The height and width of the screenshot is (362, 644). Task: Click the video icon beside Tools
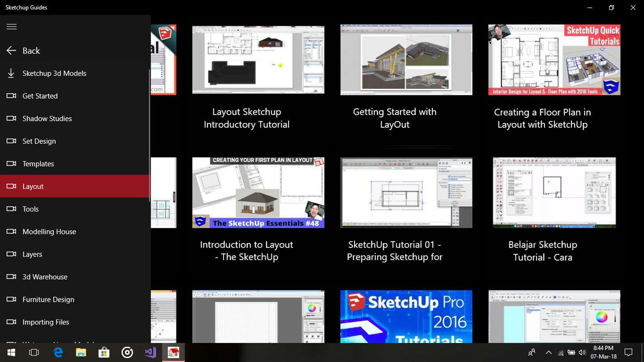tap(11, 209)
